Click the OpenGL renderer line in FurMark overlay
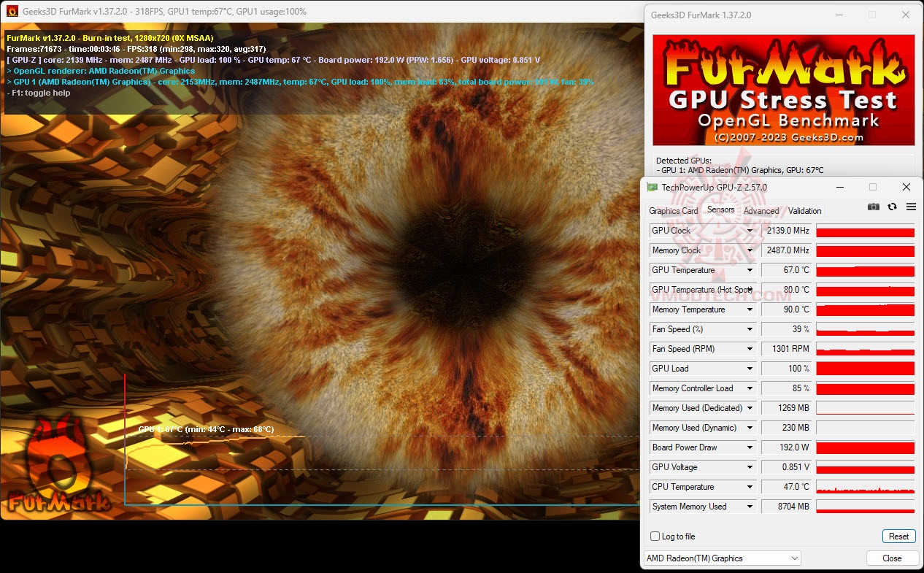This screenshot has width=924, height=573. pyautogui.click(x=101, y=71)
